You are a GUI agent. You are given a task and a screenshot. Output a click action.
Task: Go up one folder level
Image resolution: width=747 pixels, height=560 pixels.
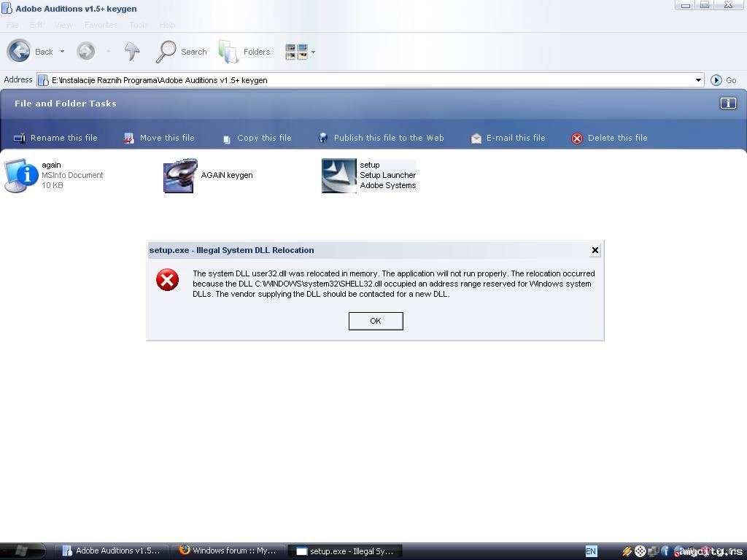(x=132, y=52)
